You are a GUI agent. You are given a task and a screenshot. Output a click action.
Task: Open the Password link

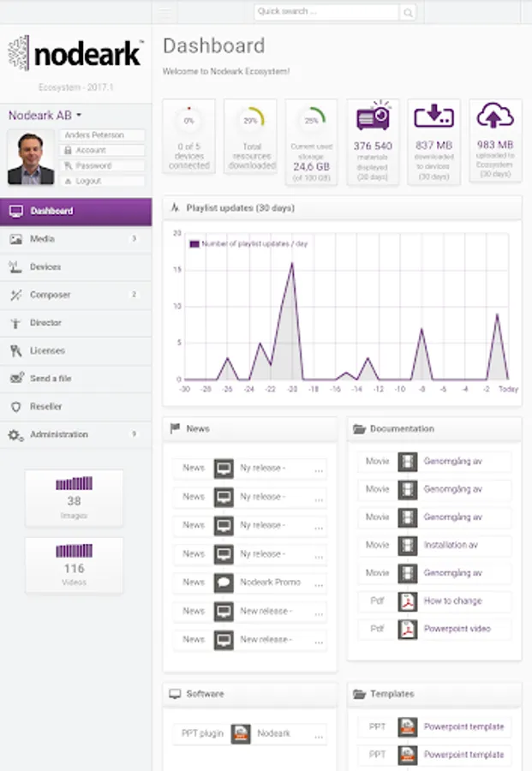[102, 165]
